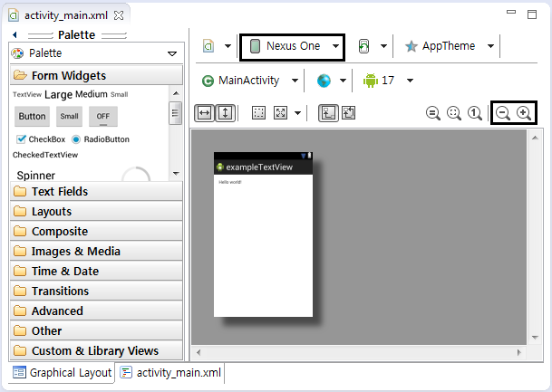This screenshot has width=552, height=392.
Task: Collapse the Form Widgets category
Action: click(96, 75)
